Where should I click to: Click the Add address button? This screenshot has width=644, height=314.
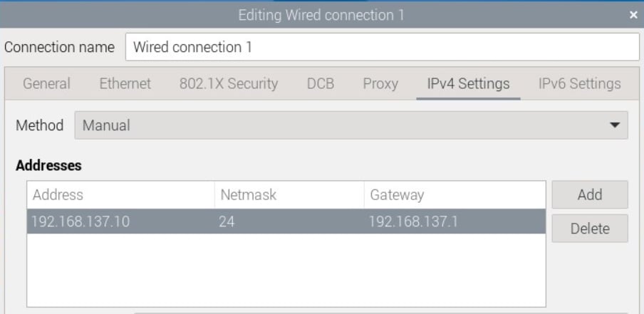[590, 194]
